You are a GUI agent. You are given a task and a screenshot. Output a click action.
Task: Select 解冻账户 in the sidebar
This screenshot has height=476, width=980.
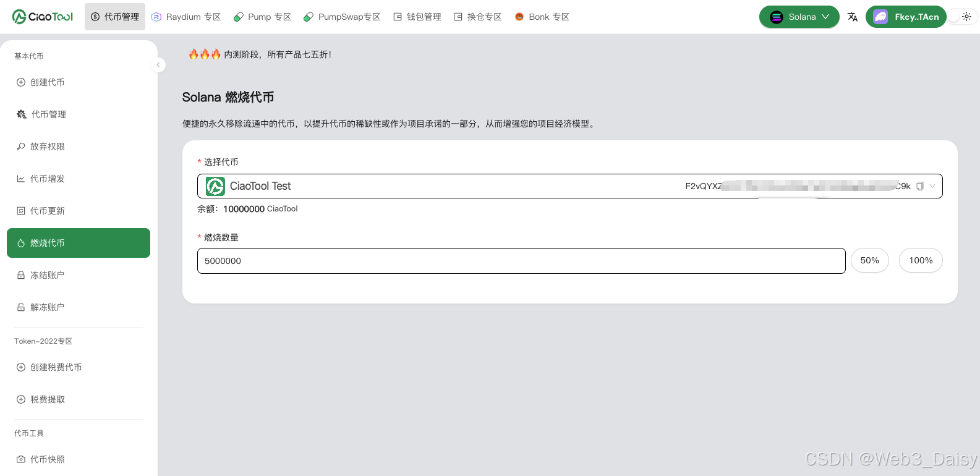(x=79, y=307)
